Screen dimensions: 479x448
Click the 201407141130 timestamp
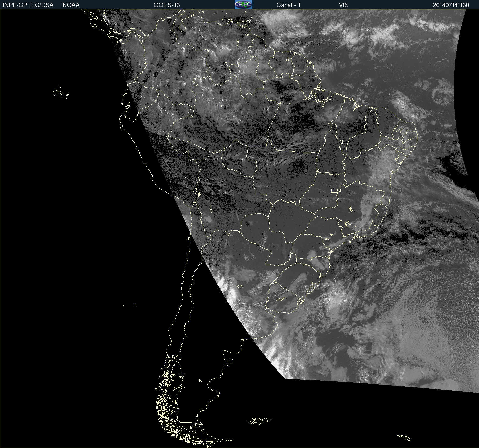451,5
